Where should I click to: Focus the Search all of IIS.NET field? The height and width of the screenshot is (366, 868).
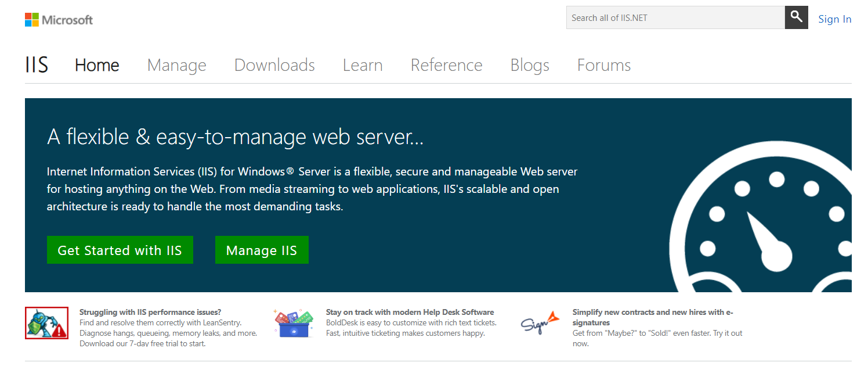tap(675, 17)
